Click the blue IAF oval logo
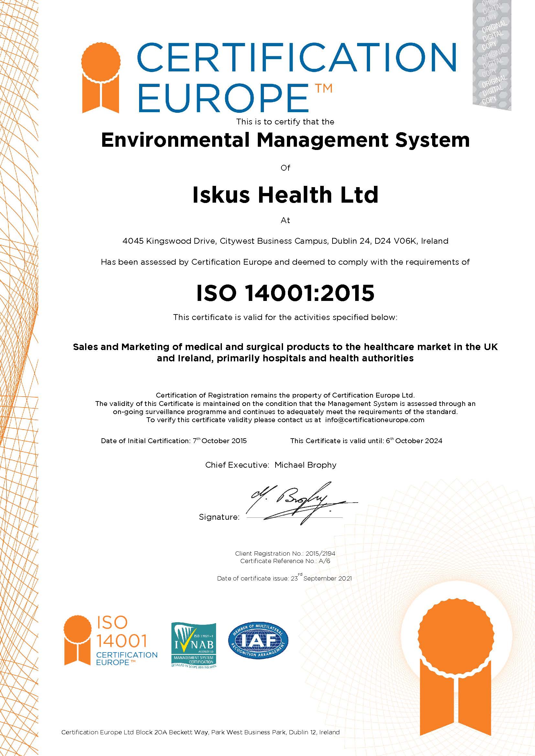The height and width of the screenshot is (756, 535). click(258, 640)
